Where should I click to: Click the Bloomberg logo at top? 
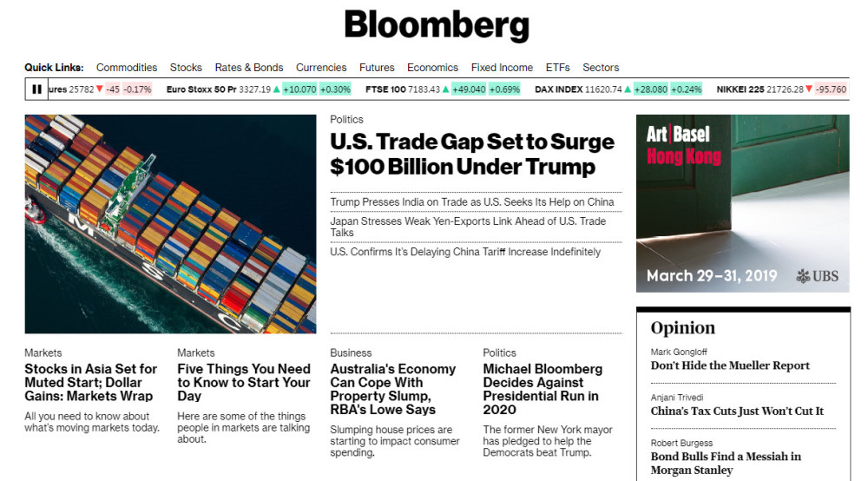coord(437,25)
